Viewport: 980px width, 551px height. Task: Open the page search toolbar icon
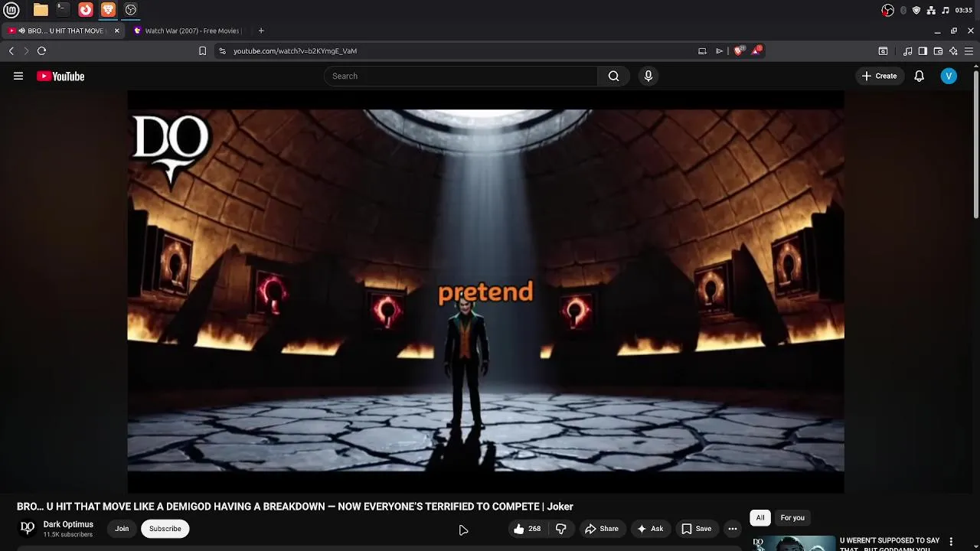pyautogui.click(x=883, y=51)
